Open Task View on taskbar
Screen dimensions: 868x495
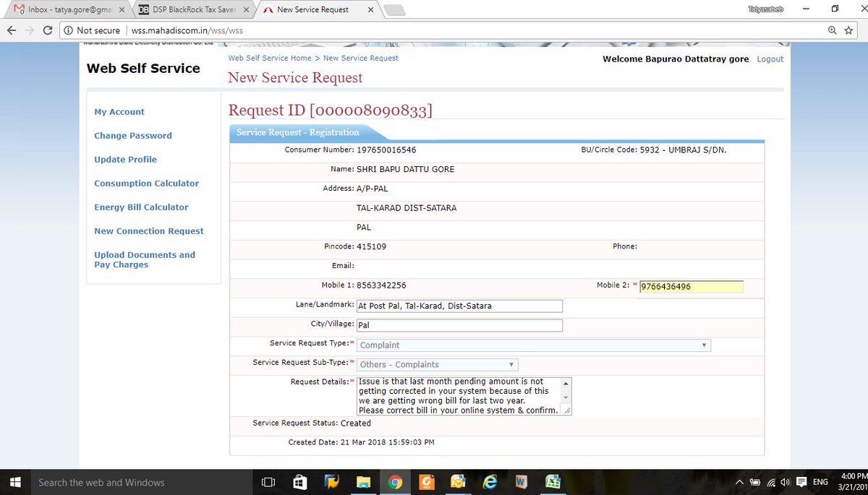[268, 482]
